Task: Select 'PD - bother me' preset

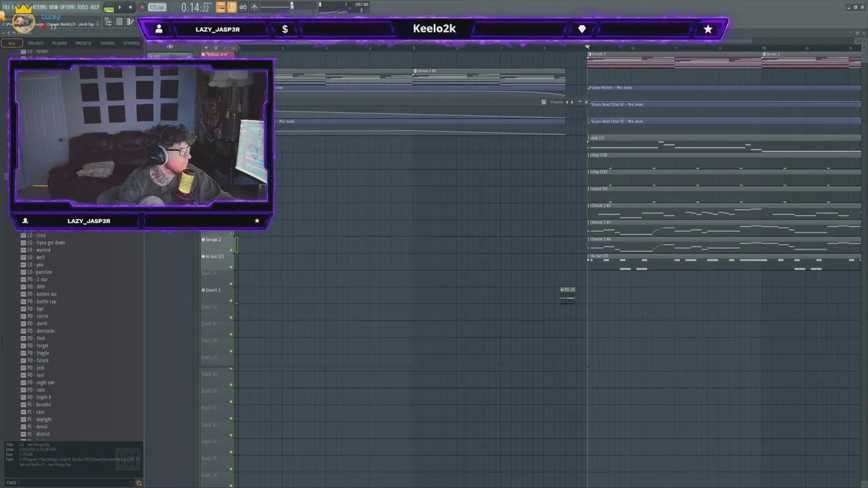Action: click(x=42, y=294)
